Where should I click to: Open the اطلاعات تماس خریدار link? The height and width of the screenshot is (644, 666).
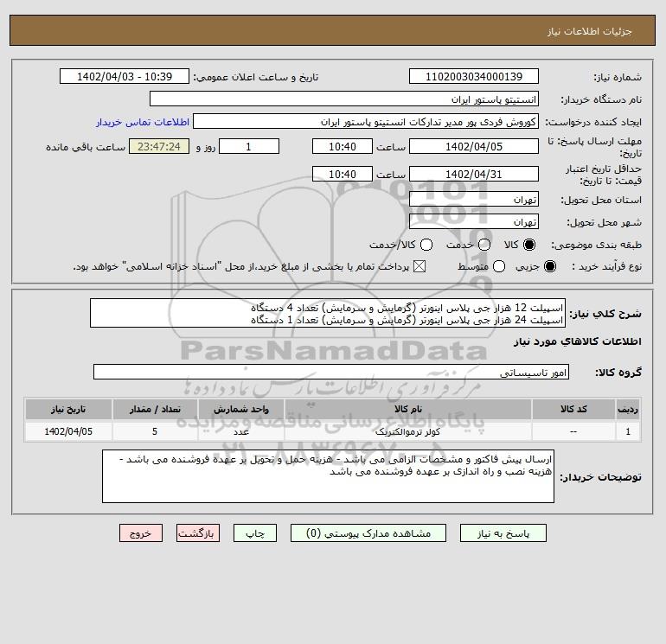pyautogui.click(x=143, y=122)
